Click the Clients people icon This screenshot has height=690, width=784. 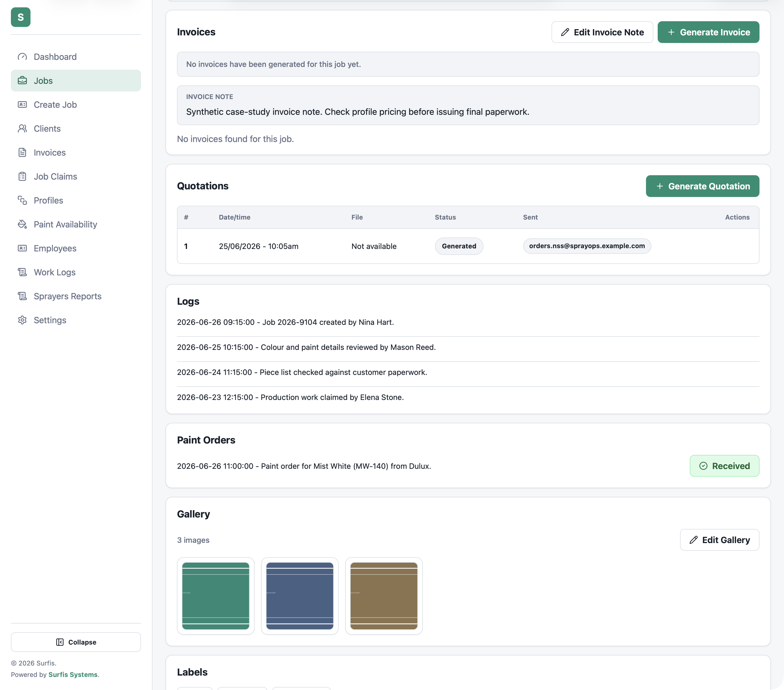click(x=22, y=128)
